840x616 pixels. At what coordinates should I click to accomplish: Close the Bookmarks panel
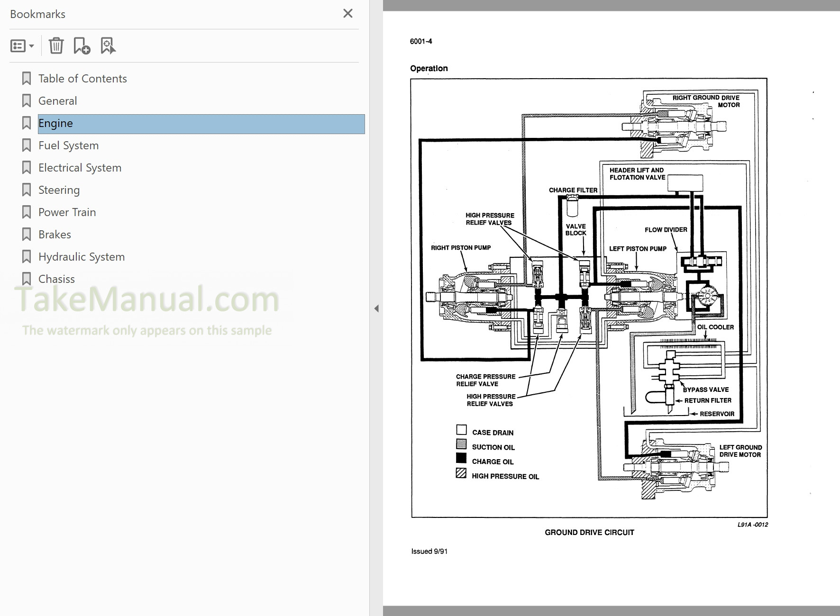[347, 13]
